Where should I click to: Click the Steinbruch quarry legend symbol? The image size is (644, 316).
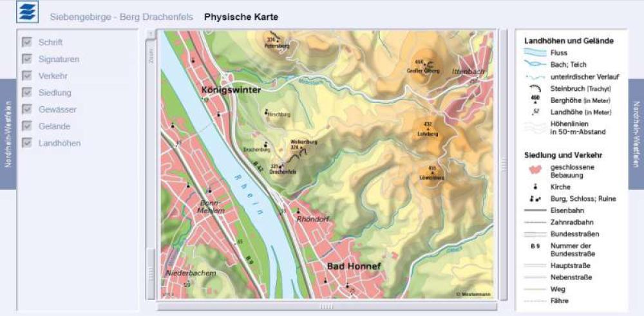(x=535, y=88)
